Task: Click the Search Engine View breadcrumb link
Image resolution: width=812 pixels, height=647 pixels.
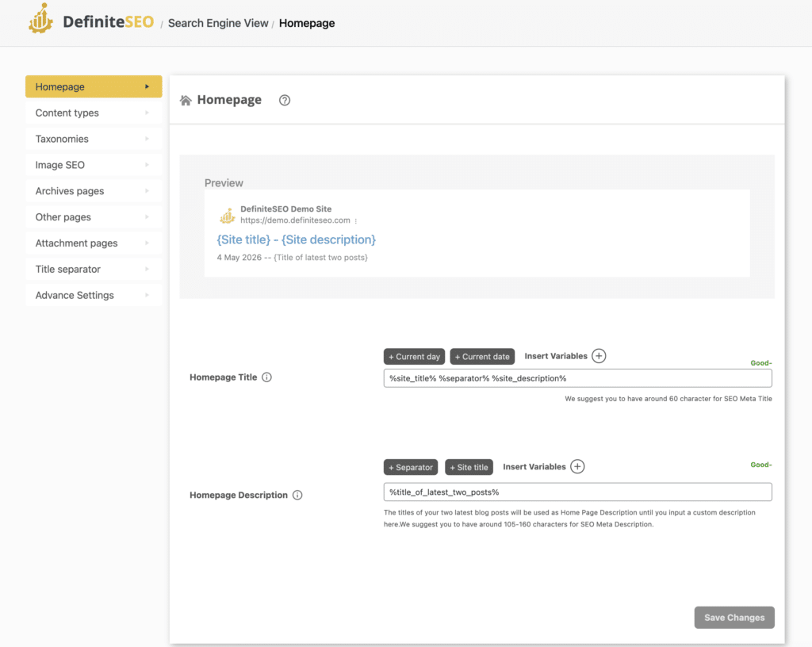Action: (218, 23)
